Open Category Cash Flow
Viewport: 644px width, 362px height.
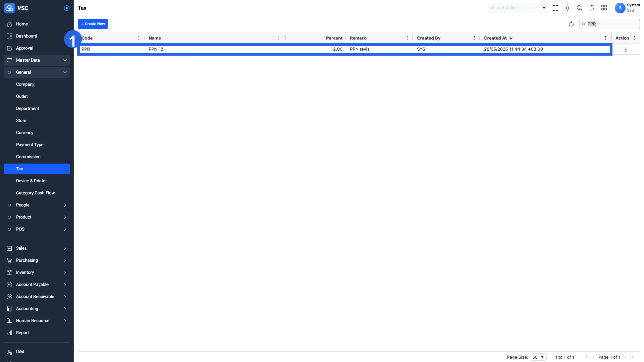(x=37, y=193)
